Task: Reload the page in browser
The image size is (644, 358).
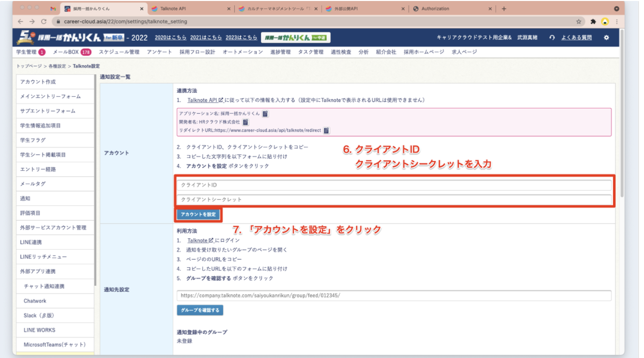Action: pos(44,22)
